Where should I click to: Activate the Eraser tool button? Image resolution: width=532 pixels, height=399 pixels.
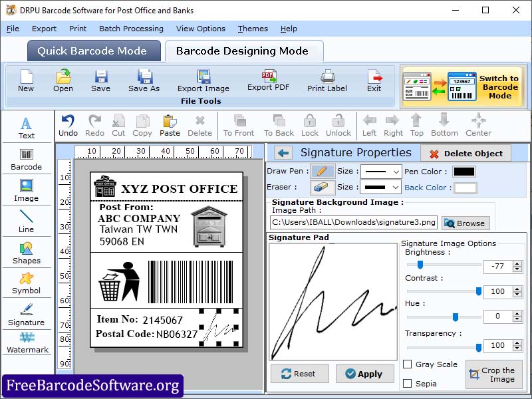tap(323, 188)
